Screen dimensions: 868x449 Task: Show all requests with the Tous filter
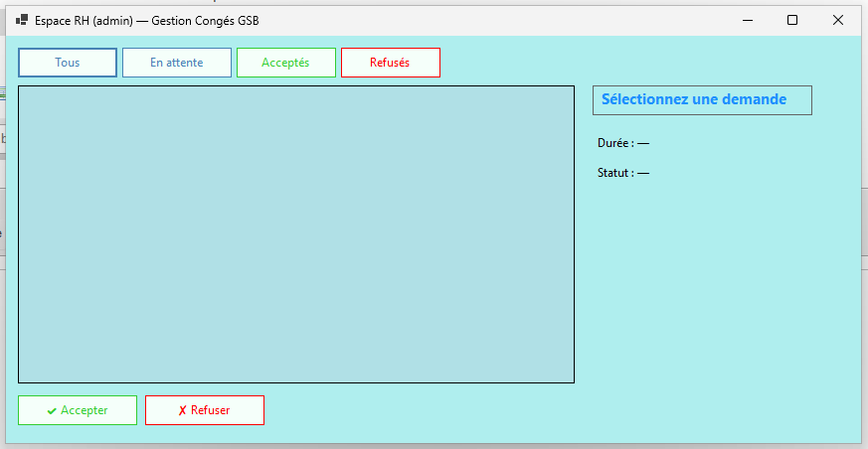click(x=68, y=63)
